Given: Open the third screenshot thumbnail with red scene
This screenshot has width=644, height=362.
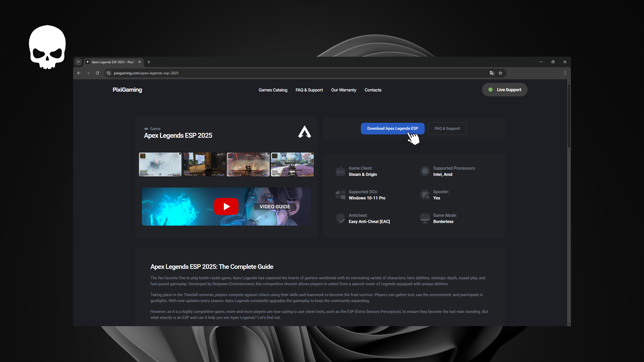Looking at the screenshot, I should point(248,165).
